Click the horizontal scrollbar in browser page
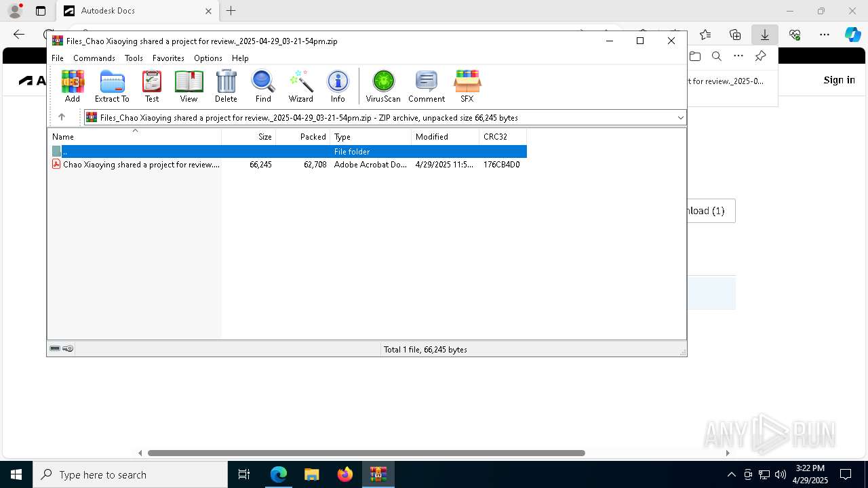Screen dimensions: 868x488 coord(366,453)
